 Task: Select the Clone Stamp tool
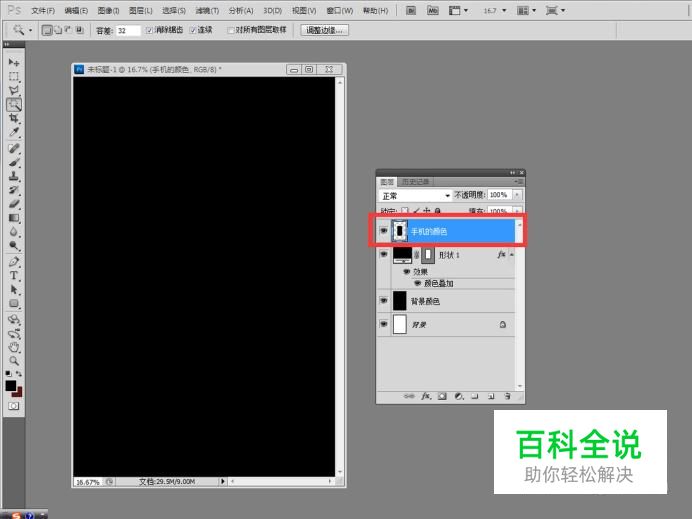(x=14, y=176)
